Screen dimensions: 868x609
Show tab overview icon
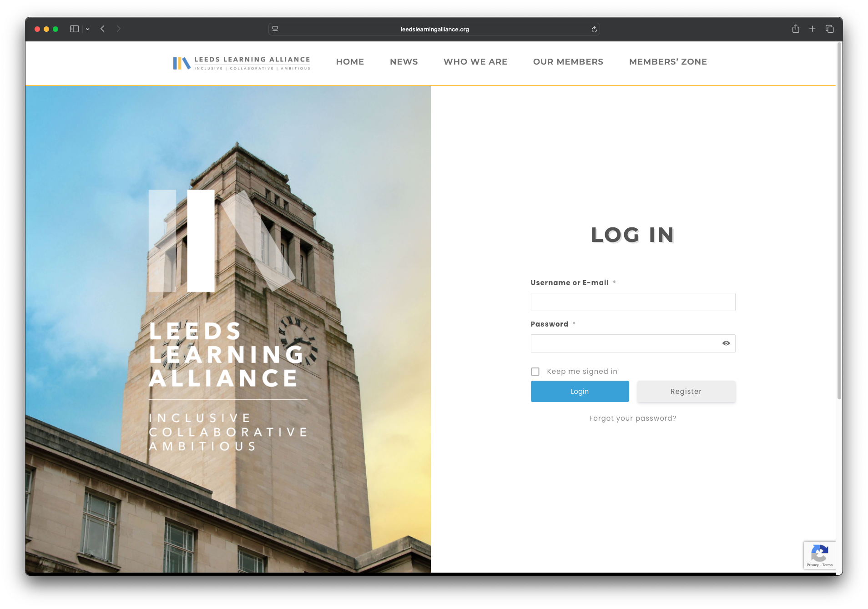coord(829,29)
